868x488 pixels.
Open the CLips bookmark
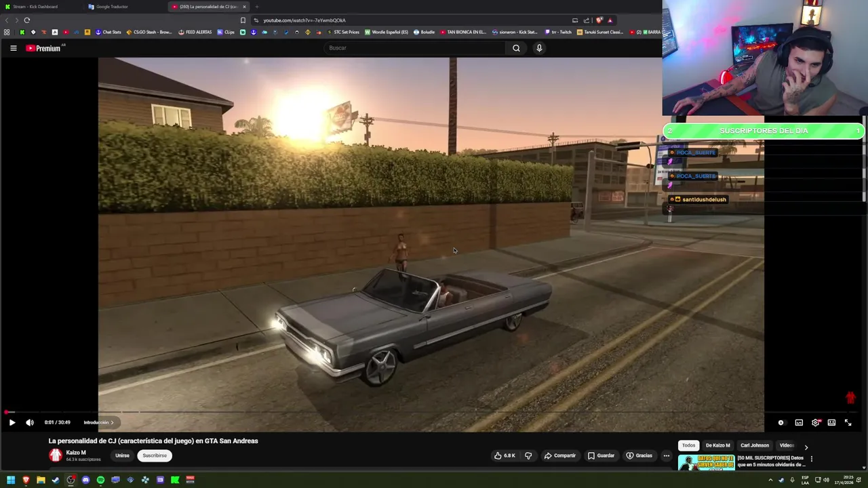click(x=226, y=32)
